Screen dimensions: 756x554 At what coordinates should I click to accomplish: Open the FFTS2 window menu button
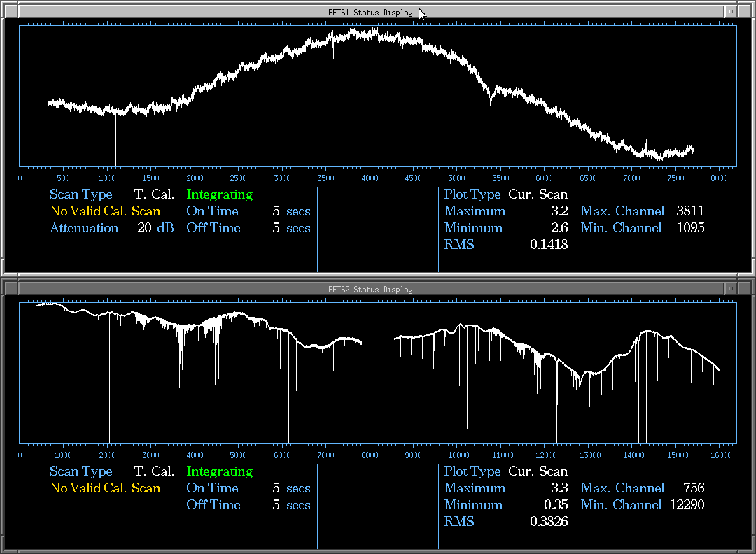(10, 289)
